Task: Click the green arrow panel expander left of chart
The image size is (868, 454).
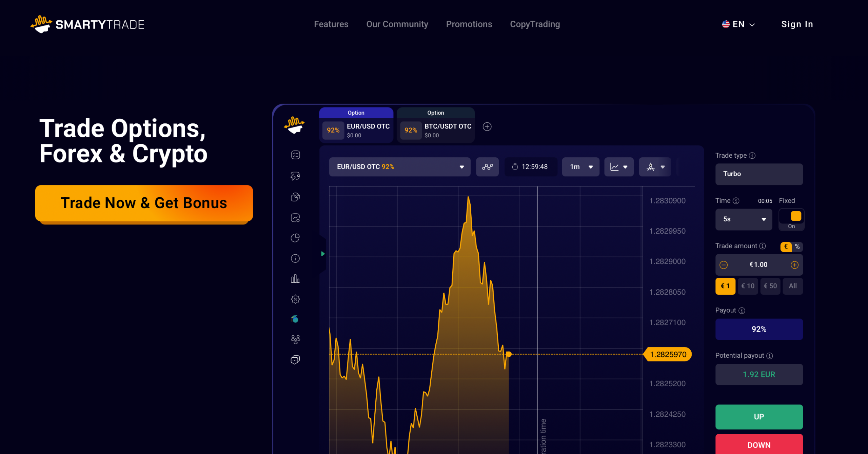Action: tap(323, 254)
